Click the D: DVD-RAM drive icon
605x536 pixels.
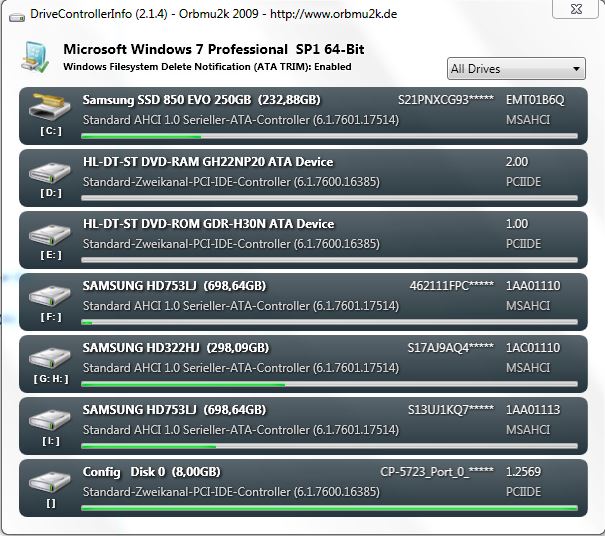point(49,172)
